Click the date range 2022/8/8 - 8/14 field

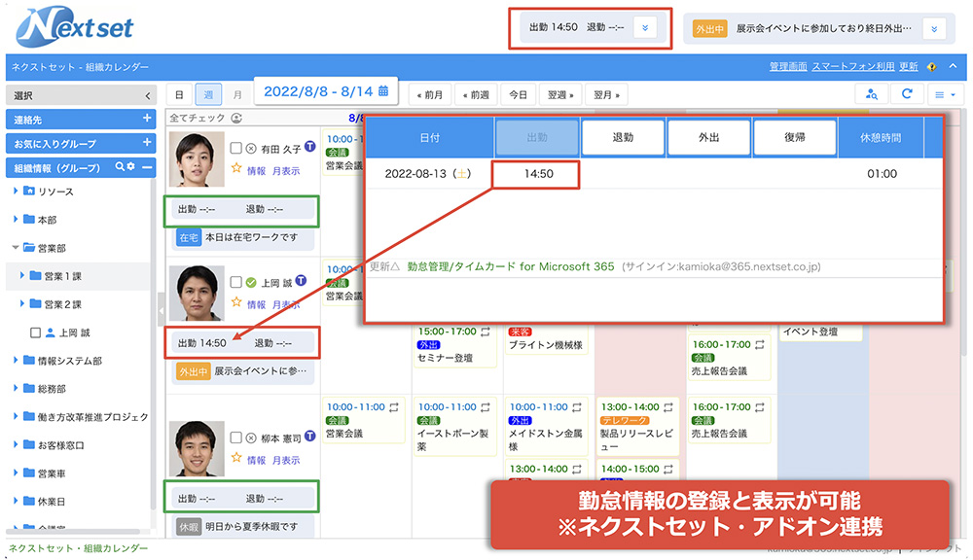coord(326,91)
